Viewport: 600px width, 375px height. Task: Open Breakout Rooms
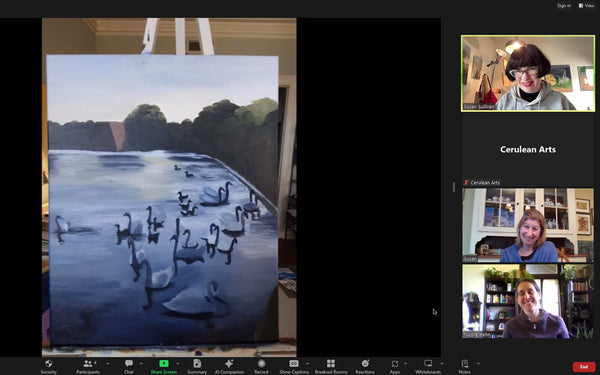331,366
